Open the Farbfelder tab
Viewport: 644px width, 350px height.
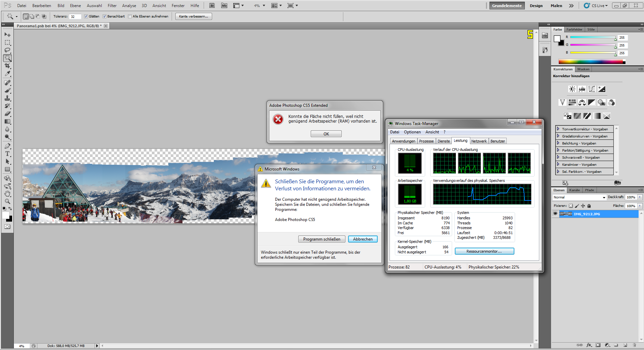point(574,29)
